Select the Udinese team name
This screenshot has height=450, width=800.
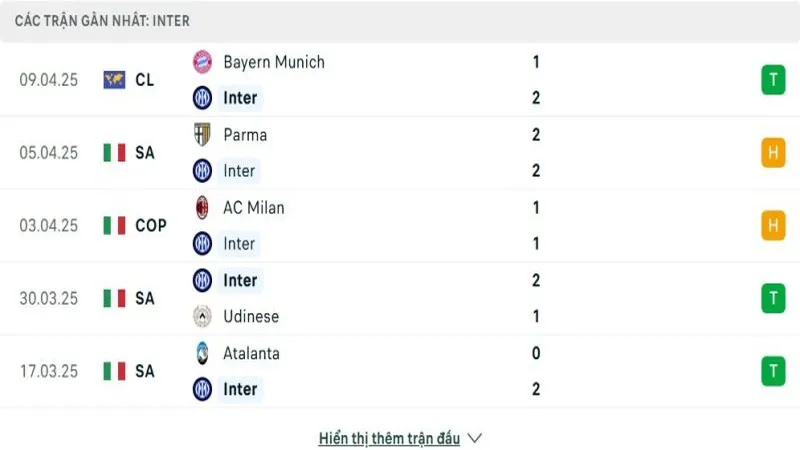pyautogui.click(x=251, y=316)
